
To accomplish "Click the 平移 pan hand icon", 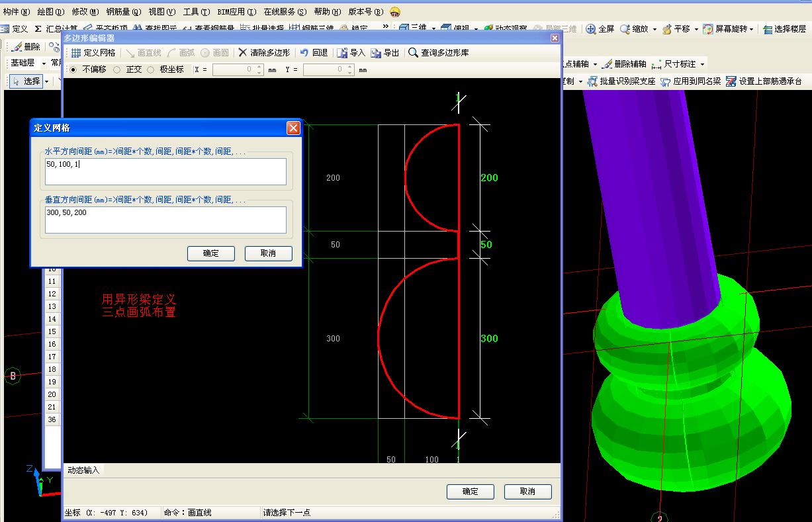I will click(667, 29).
